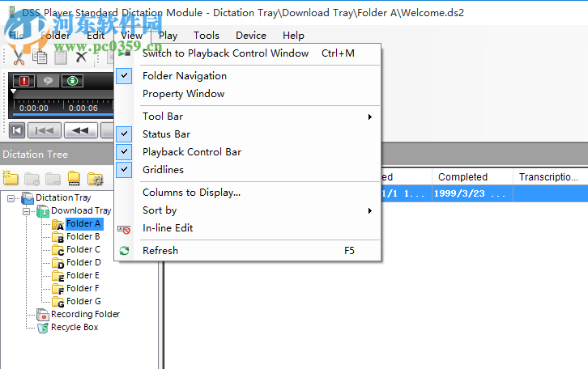Open the Recycle Box tree item
The image size is (588, 369).
click(x=75, y=327)
